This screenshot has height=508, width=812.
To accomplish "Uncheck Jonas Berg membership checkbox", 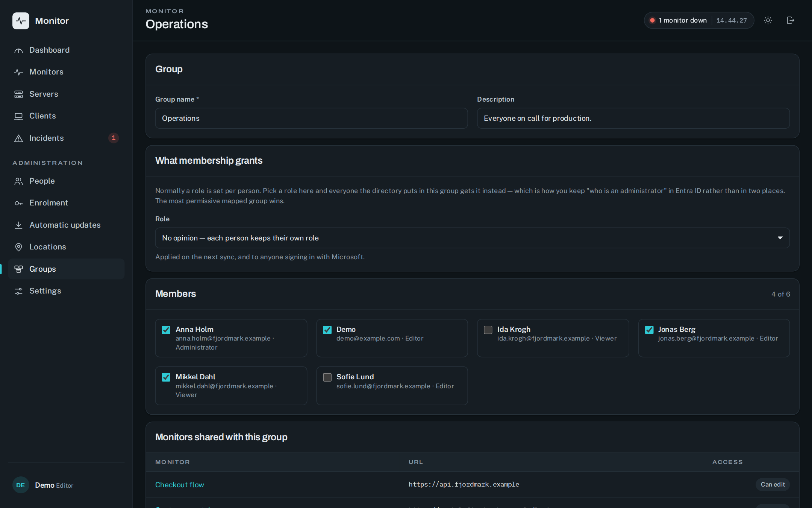I will [x=649, y=330].
